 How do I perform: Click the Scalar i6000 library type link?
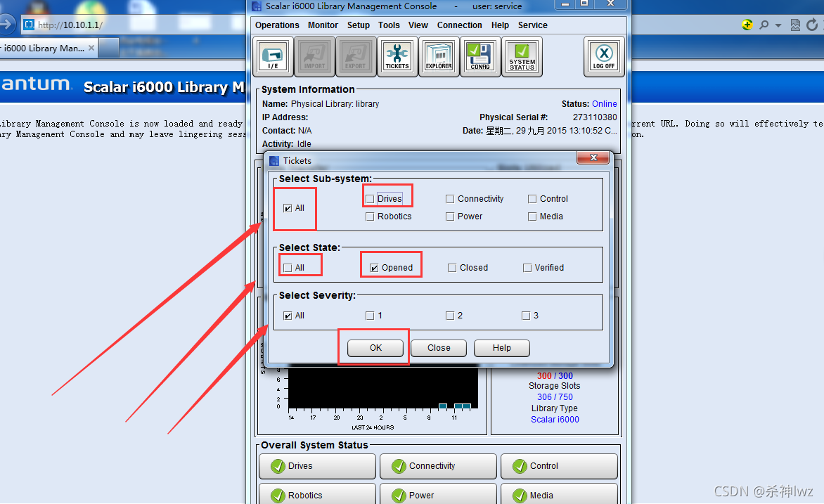(555, 420)
